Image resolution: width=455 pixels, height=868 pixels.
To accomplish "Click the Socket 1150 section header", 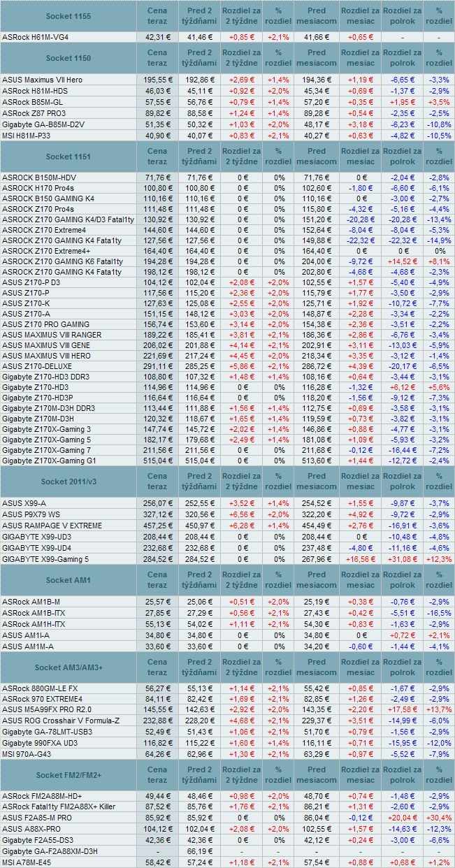I will [x=68, y=58].
